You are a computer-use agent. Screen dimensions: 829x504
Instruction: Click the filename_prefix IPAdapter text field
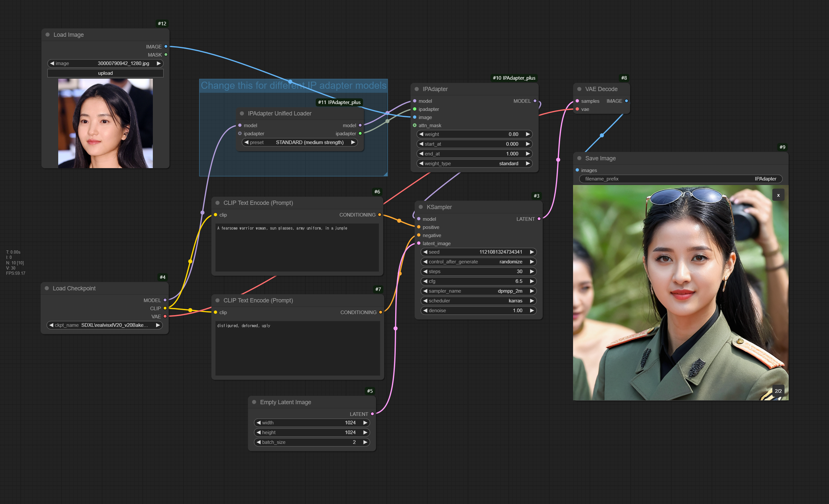680,179
